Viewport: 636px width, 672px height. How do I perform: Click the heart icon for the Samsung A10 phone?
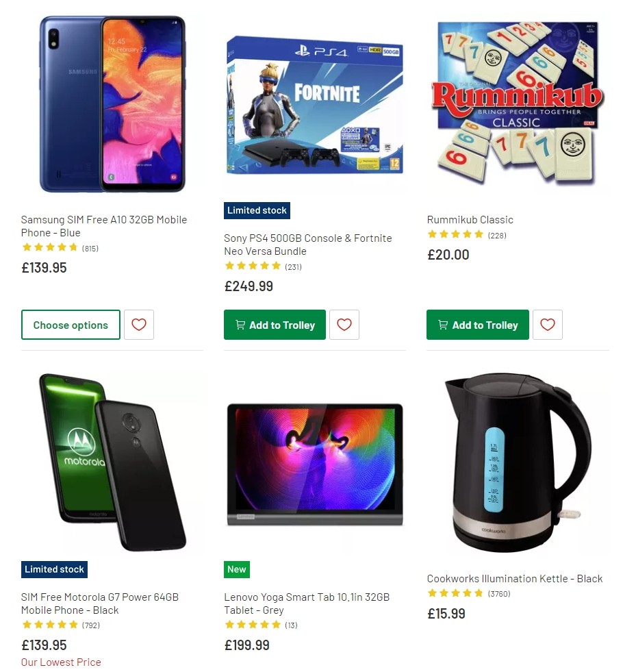(x=139, y=325)
